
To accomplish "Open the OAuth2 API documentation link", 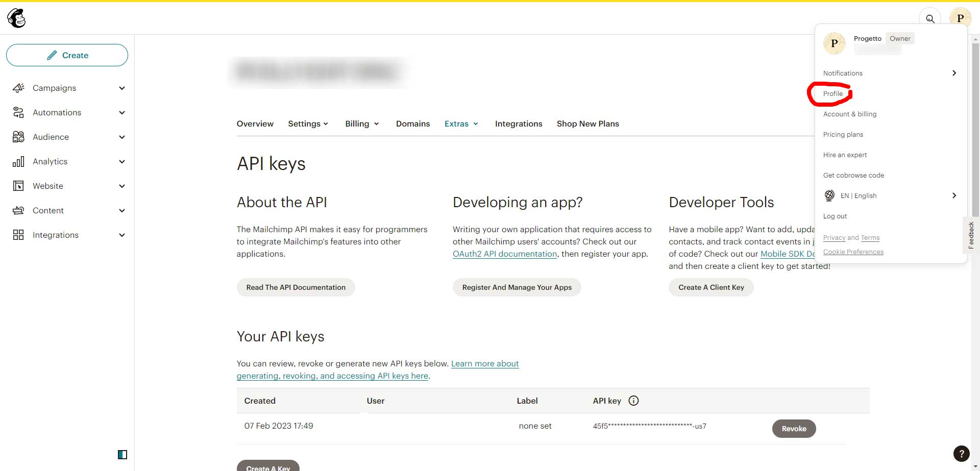I will 504,254.
